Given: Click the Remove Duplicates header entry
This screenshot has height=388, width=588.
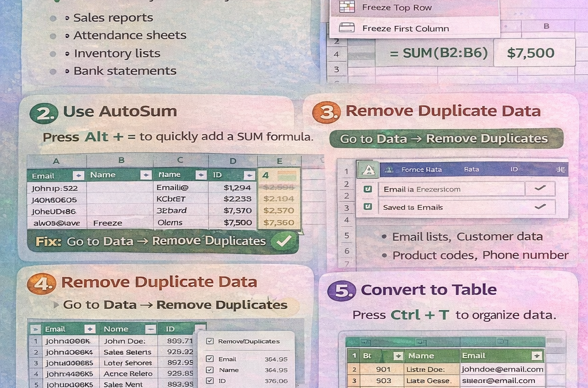Looking at the screenshot, I should (x=249, y=340).
